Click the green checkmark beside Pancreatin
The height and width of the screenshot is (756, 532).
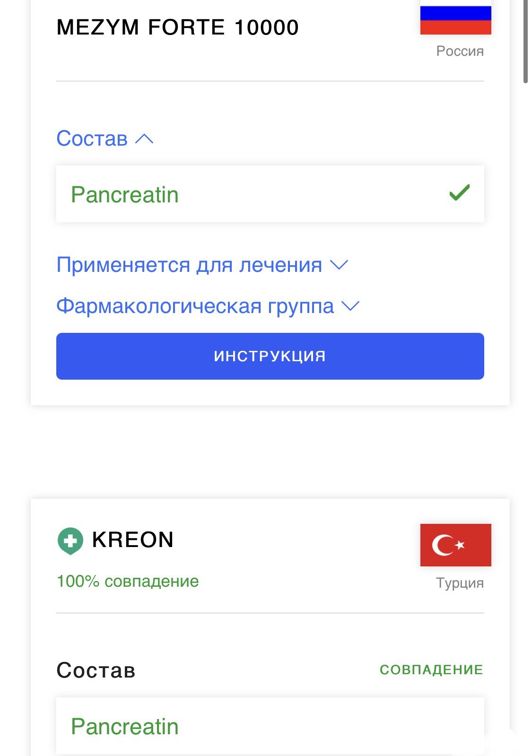coord(459,193)
